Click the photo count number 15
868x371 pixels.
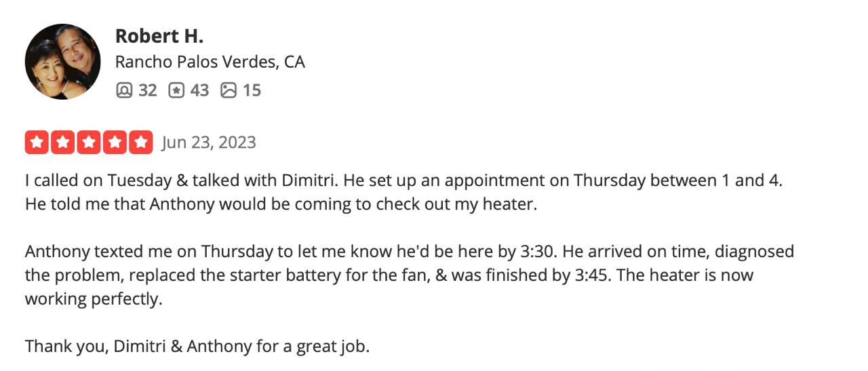point(252,90)
